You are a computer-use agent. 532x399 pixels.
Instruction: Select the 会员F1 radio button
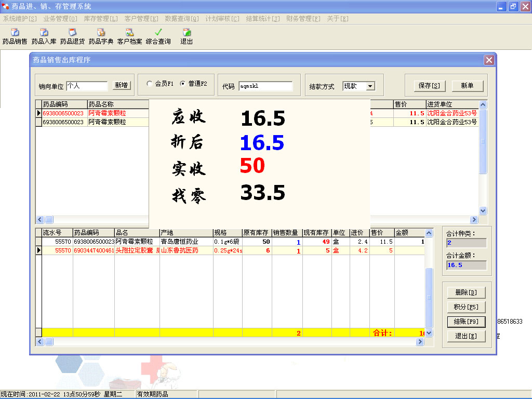tap(150, 84)
